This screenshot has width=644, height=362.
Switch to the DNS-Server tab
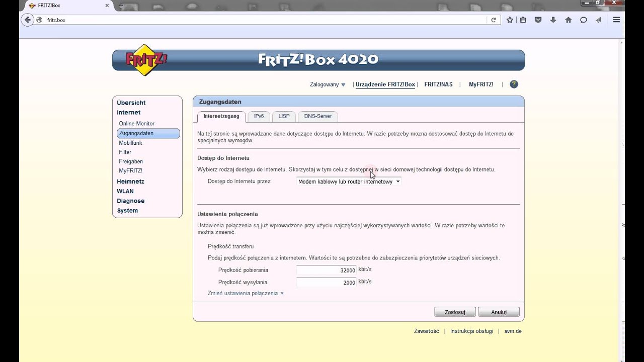click(318, 116)
